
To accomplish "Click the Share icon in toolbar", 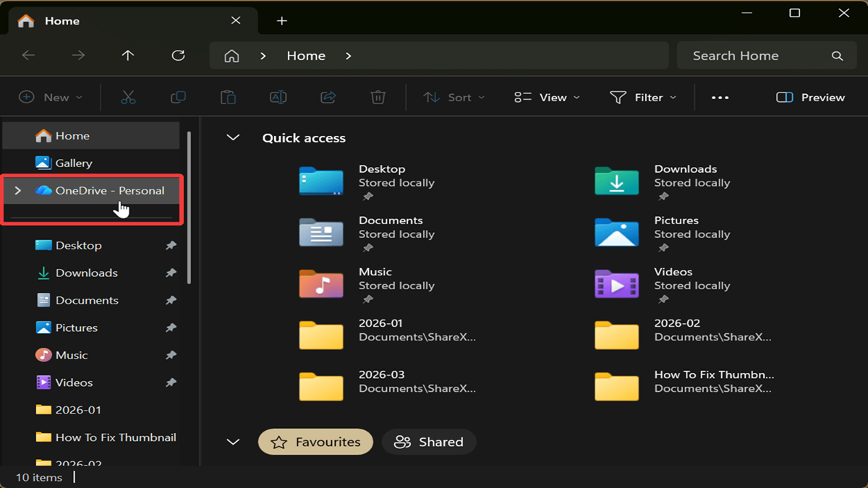I will (328, 98).
